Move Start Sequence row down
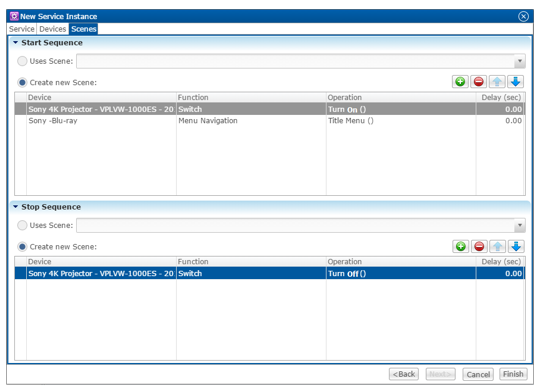 point(515,82)
